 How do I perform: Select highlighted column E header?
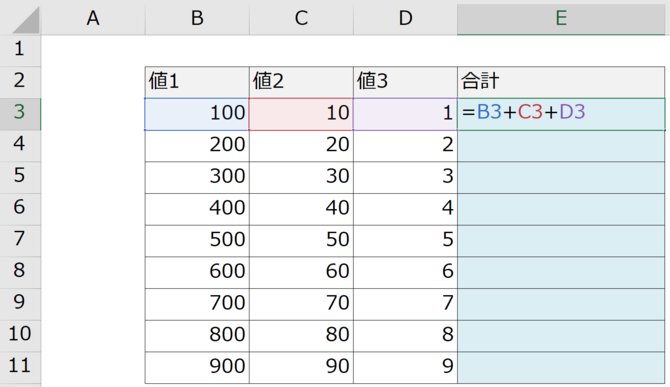coord(561,18)
